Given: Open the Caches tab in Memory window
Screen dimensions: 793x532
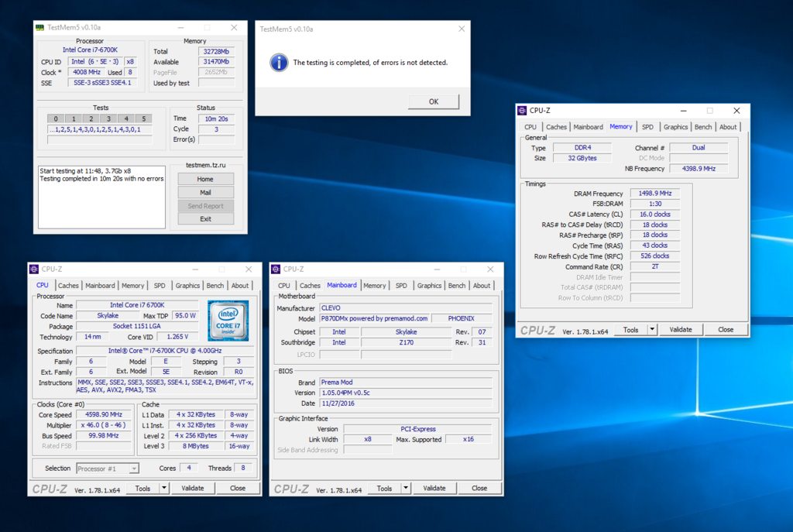Looking at the screenshot, I should click(556, 127).
